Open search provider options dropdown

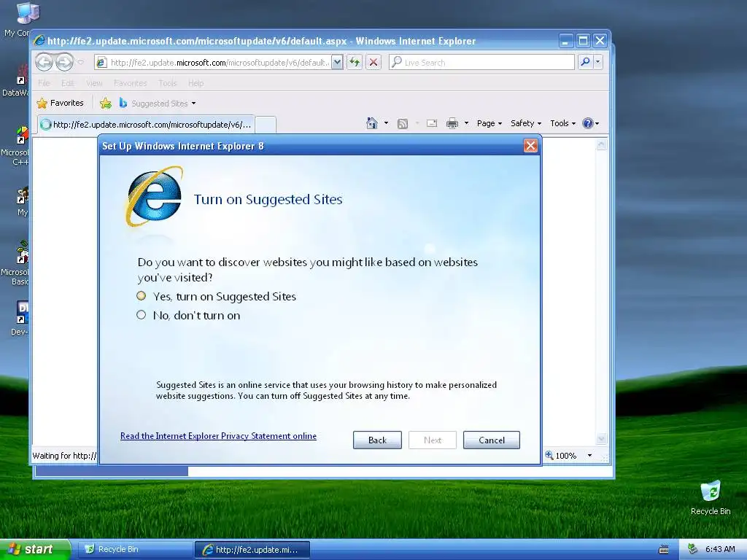click(597, 62)
